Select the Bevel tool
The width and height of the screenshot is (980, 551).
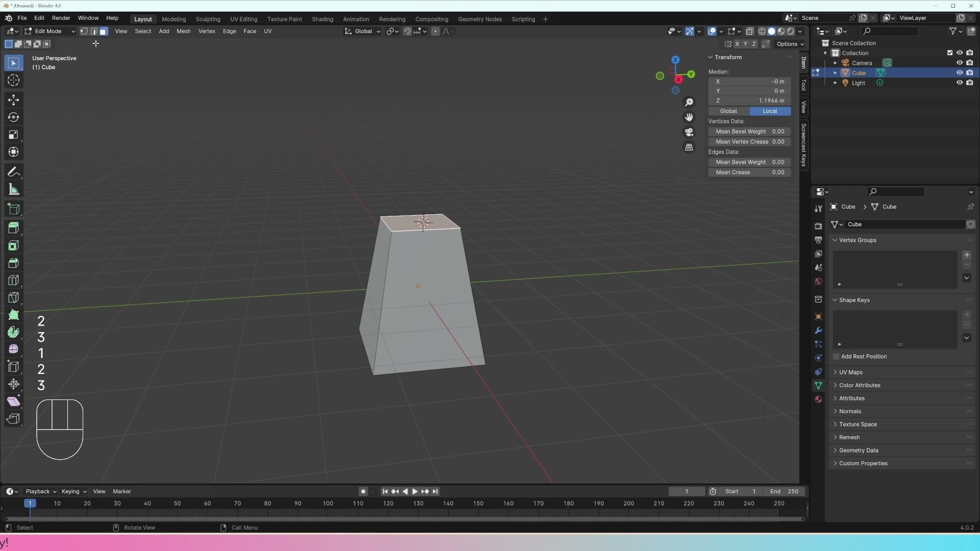pos(14,263)
